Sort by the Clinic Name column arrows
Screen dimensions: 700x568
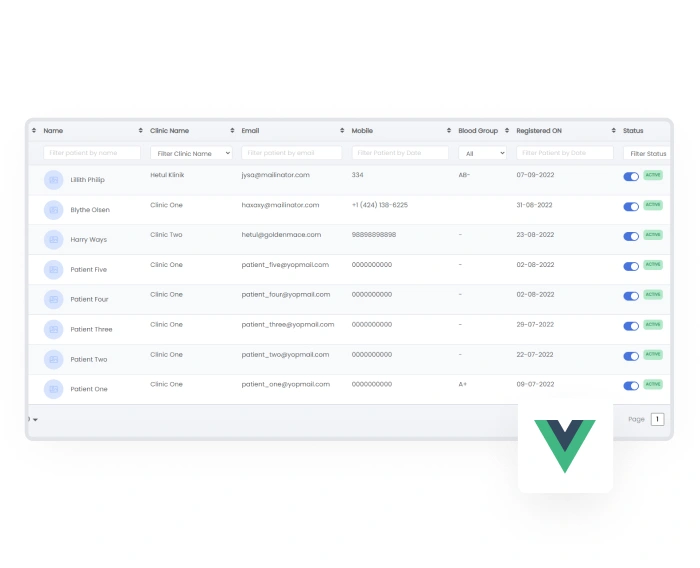click(232, 130)
